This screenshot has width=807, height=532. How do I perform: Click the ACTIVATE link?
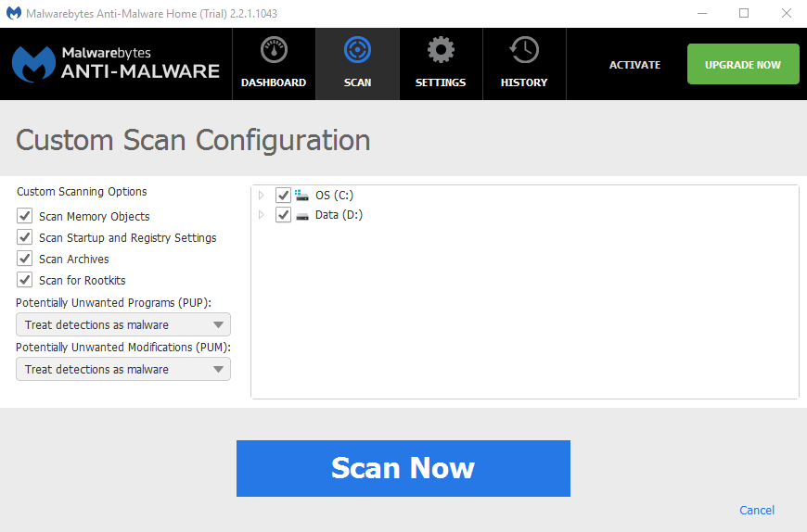pyautogui.click(x=635, y=65)
